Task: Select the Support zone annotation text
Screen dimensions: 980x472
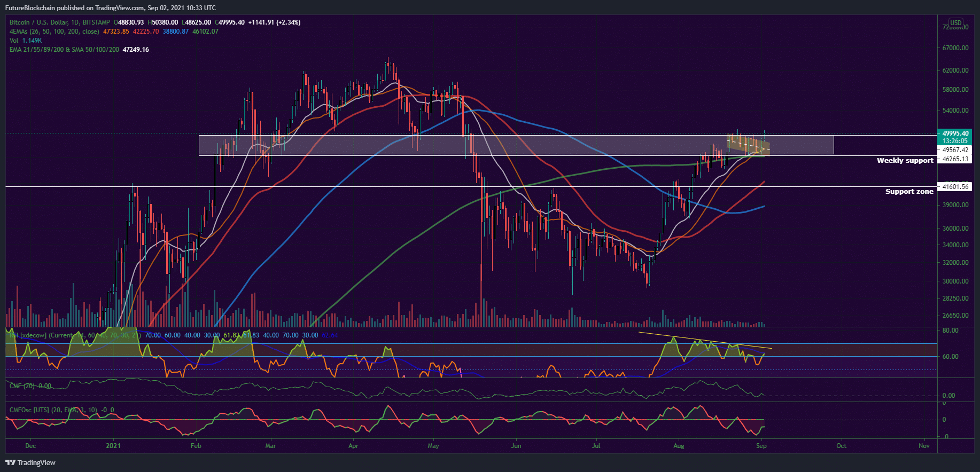Action: (909, 191)
